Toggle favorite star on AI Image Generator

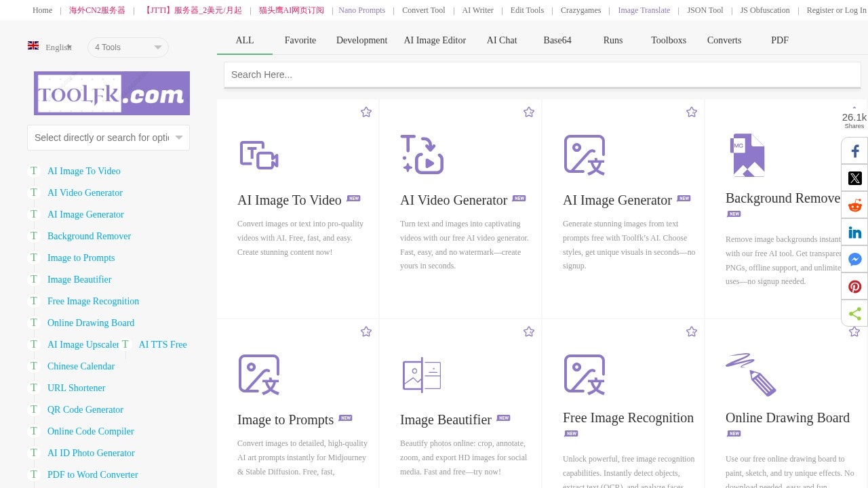pyautogui.click(x=692, y=112)
